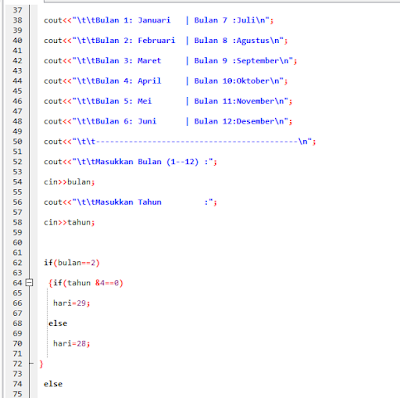
Task: Click the closing brace on line 72
Action: click(41, 364)
